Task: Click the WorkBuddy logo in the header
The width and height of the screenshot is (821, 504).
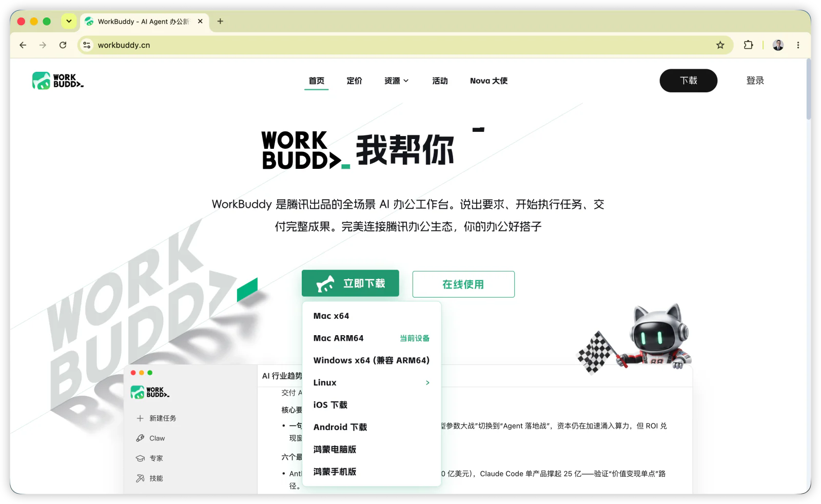Action: tap(57, 81)
